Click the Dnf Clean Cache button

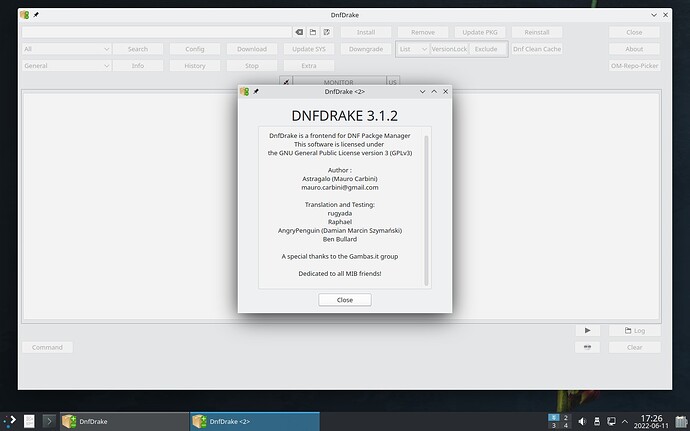[x=537, y=49]
